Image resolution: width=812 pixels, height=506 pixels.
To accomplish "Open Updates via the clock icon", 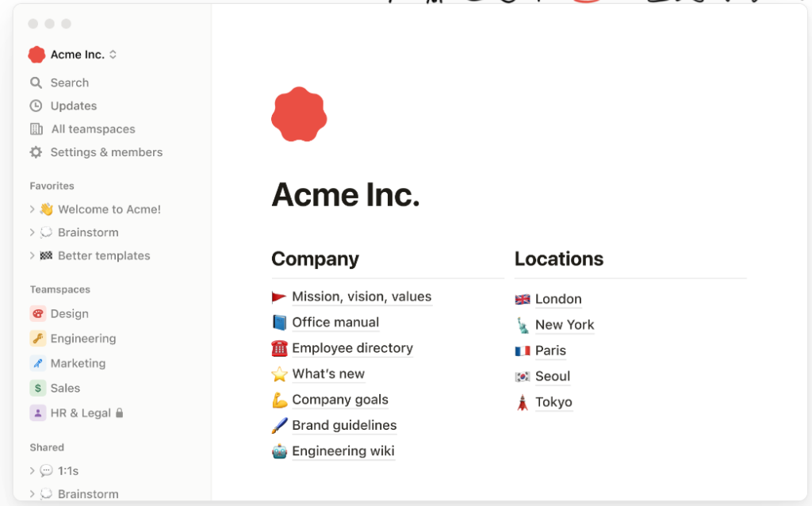I will (x=36, y=105).
